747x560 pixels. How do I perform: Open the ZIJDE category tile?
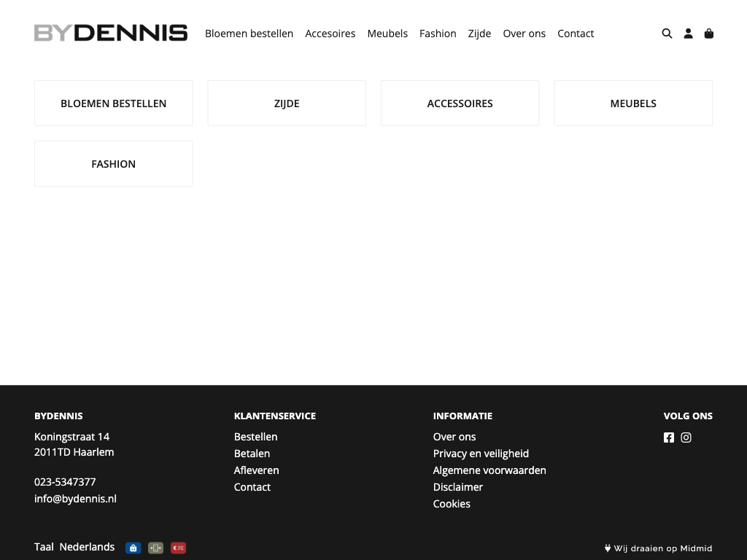click(x=287, y=104)
